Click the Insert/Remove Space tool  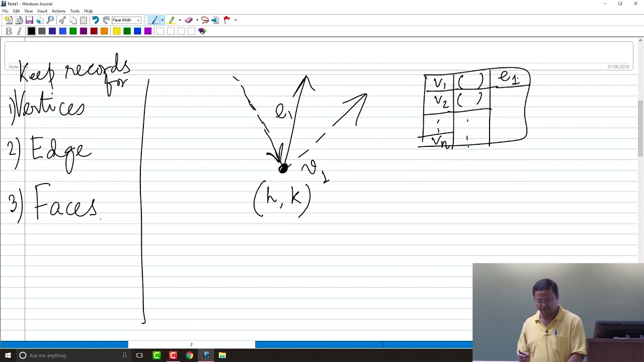coord(215,20)
